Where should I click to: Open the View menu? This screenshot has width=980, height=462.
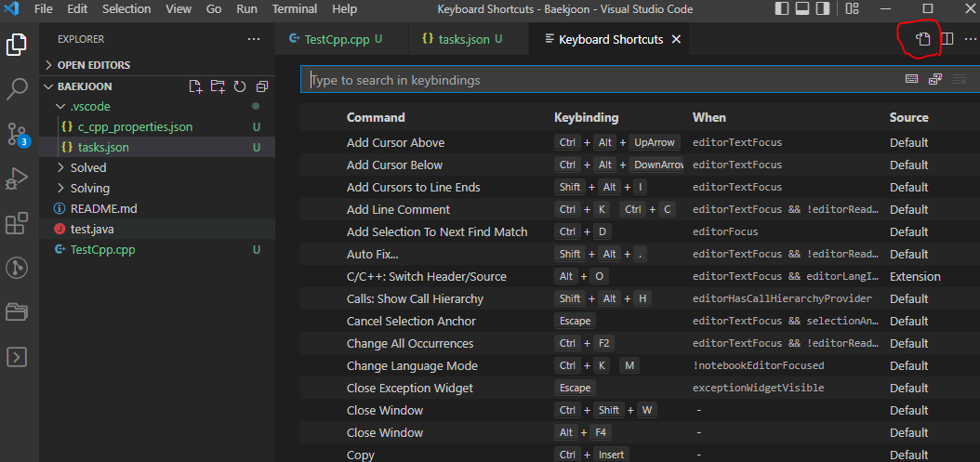pyautogui.click(x=179, y=8)
